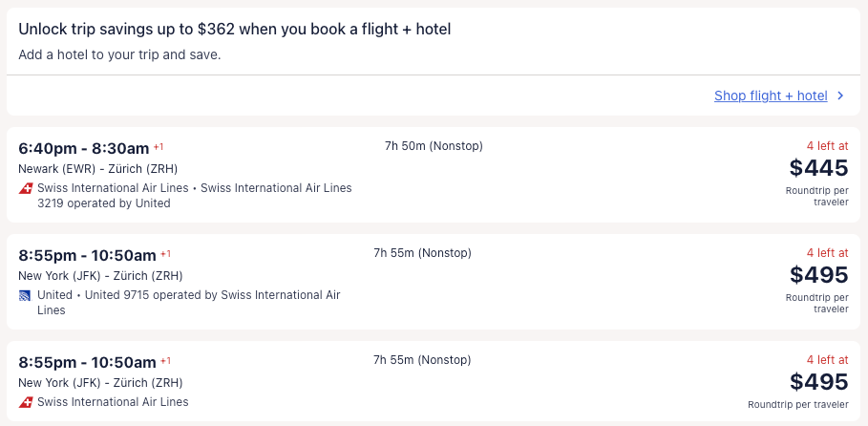The width and height of the screenshot is (868, 426).
Task: Select the $445 Newark to Zürich flight price
Action: click(818, 168)
